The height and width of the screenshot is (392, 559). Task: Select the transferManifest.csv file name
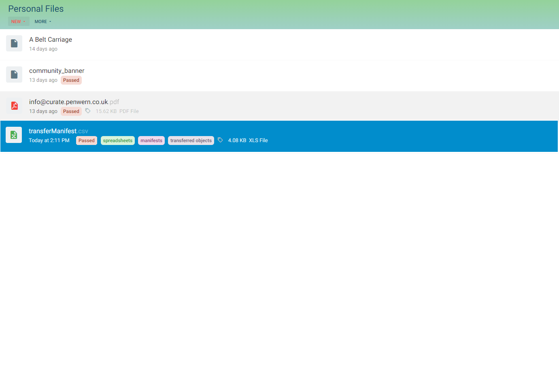58,131
